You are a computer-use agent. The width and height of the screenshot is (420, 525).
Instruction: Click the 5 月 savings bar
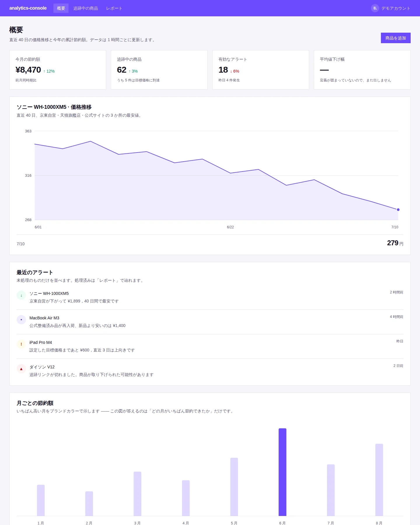tap(234, 487)
